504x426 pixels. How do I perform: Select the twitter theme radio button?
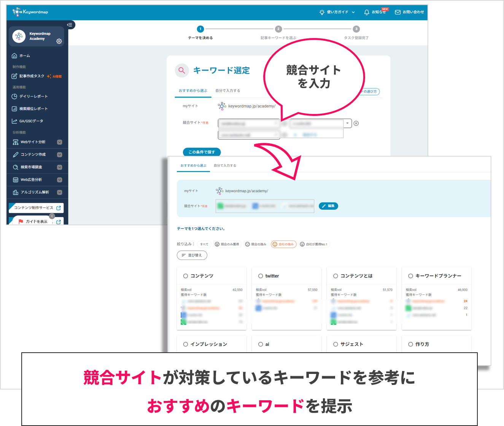click(261, 276)
